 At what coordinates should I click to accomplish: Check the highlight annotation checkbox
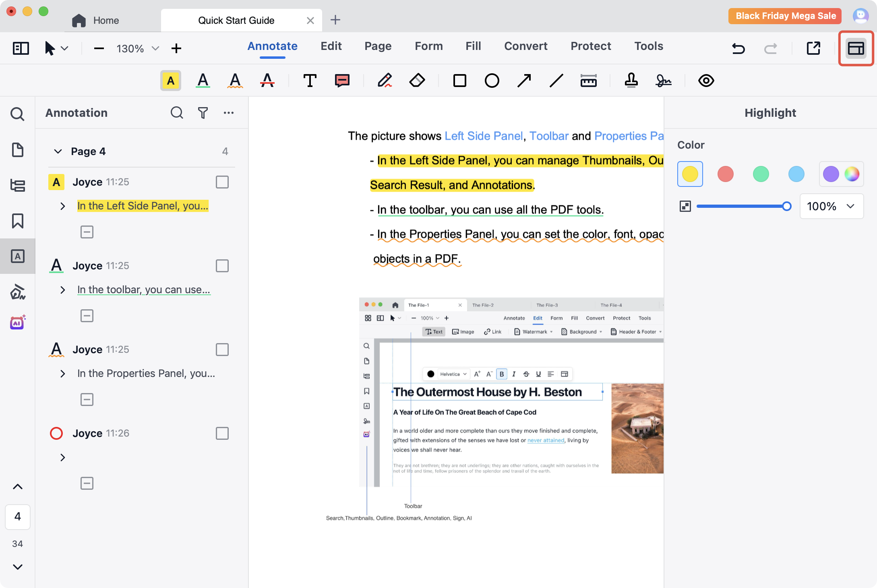(222, 182)
